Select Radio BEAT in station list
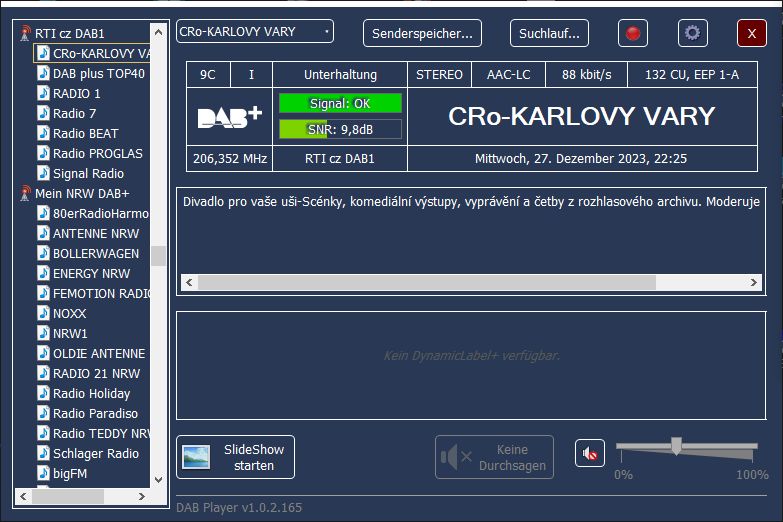This screenshot has width=783, height=522. click(85, 133)
